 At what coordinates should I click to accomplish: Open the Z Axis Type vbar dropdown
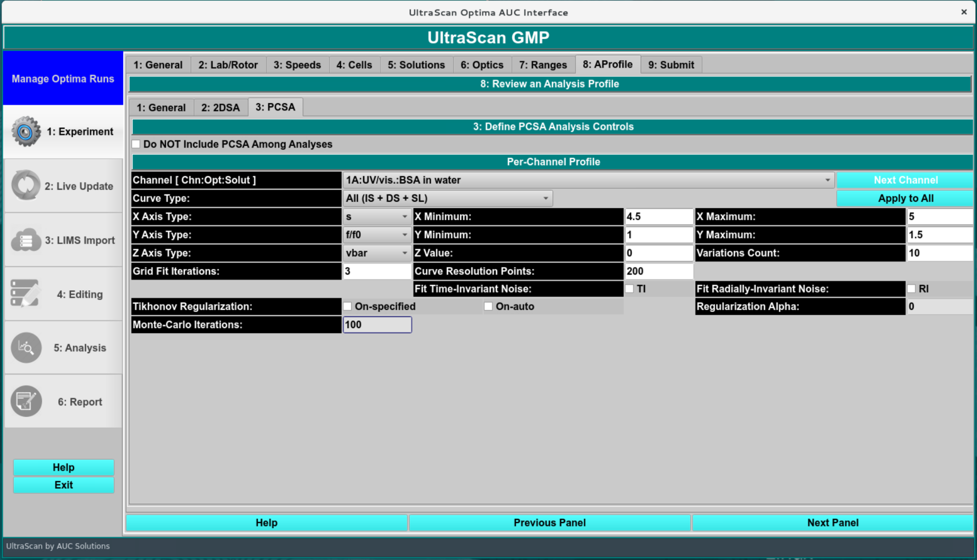point(376,253)
